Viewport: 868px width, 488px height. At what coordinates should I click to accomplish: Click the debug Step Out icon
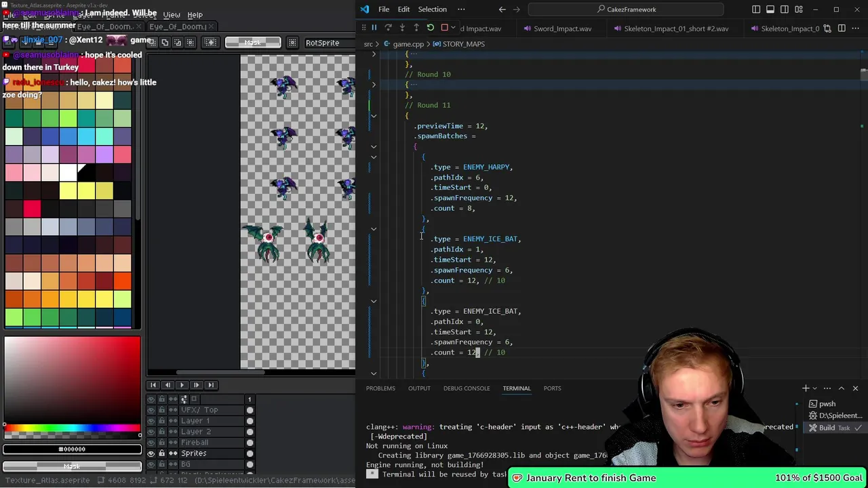point(416,28)
